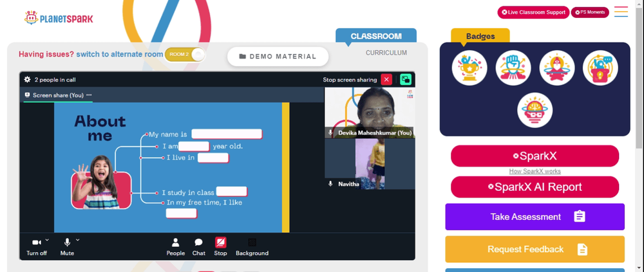This screenshot has height=272, width=644.
Task: Click the I study in class blank
Action: click(x=232, y=192)
